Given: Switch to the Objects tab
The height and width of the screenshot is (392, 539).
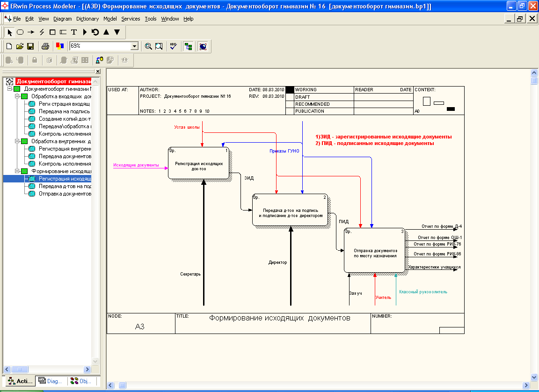Looking at the screenshot, I should 81,381.
